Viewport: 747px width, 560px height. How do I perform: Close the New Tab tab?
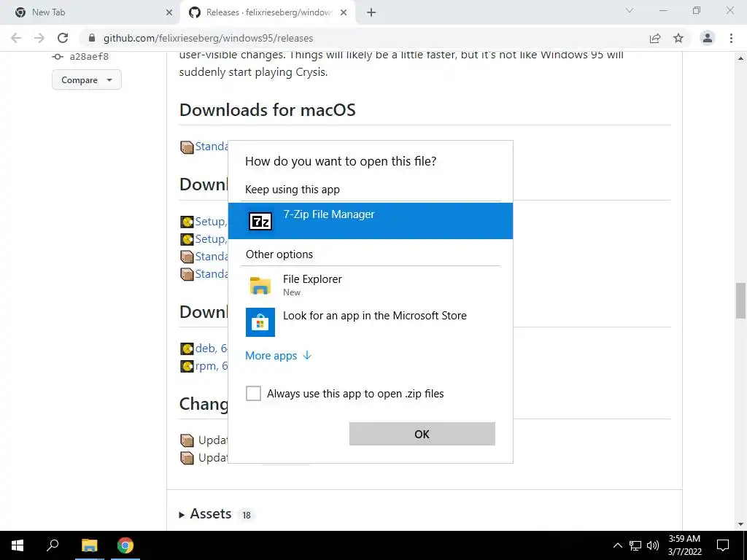coord(169,13)
